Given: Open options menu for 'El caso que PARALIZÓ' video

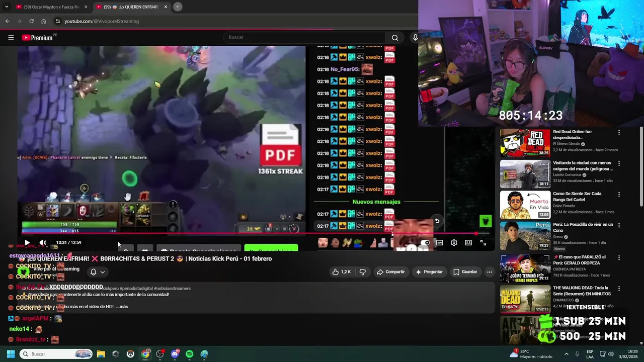Looking at the screenshot, I should click(x=619, y=258).
